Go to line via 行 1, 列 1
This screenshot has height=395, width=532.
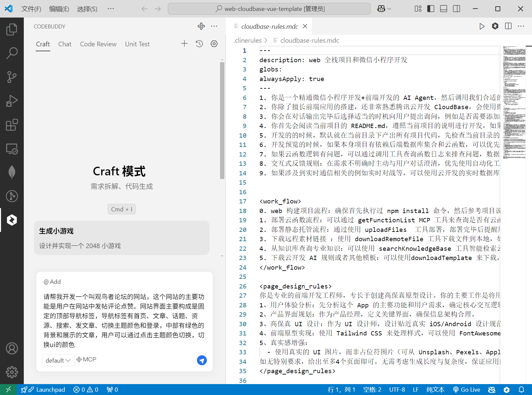click(x=341, y=390)
